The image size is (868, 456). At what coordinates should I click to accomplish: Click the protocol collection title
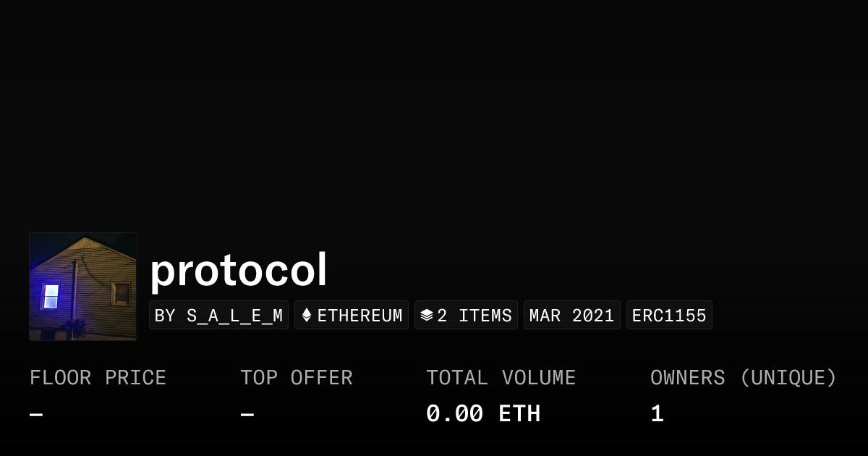click(238, 271)
